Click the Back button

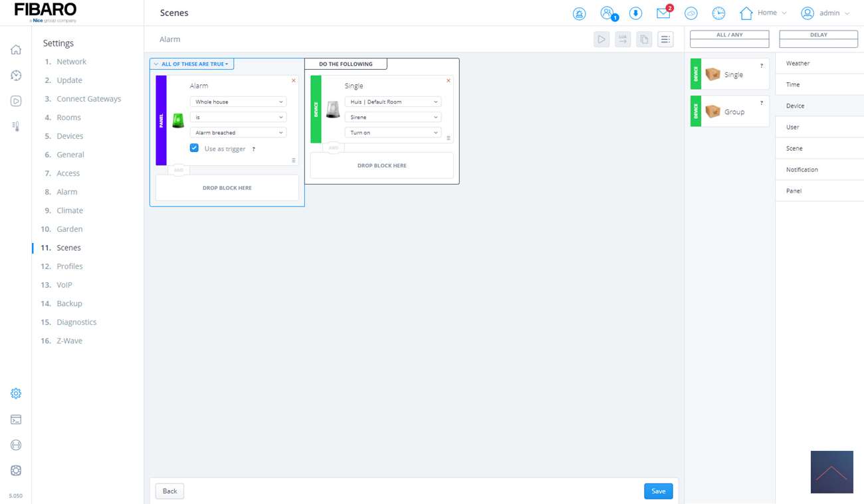(169, 491)
